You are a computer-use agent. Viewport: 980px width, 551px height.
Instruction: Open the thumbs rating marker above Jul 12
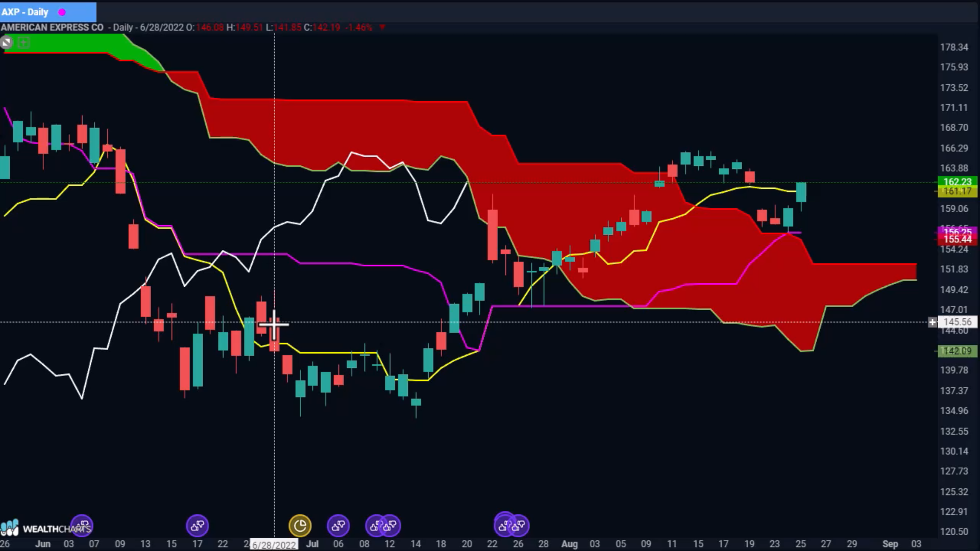pyautogui.click(x=390, y=525)
